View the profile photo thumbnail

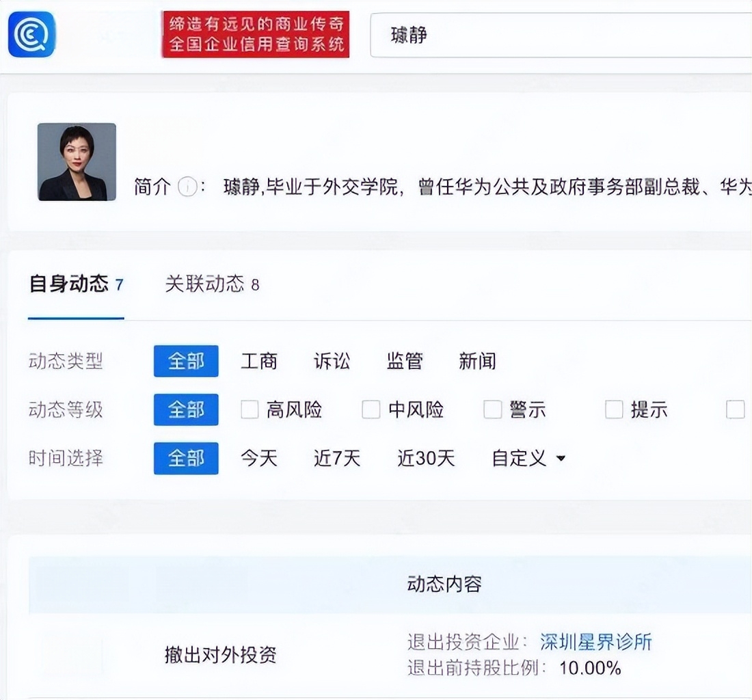point(77,161)
